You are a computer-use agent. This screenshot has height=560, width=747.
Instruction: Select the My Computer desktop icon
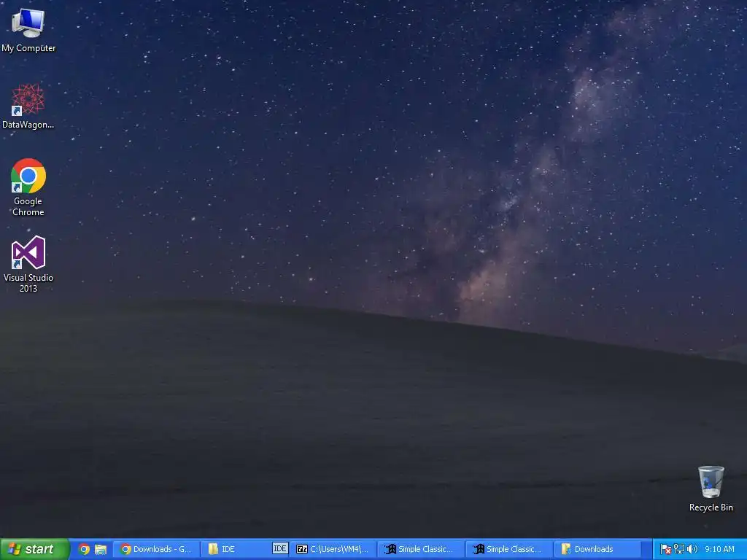tap(28, 31)
